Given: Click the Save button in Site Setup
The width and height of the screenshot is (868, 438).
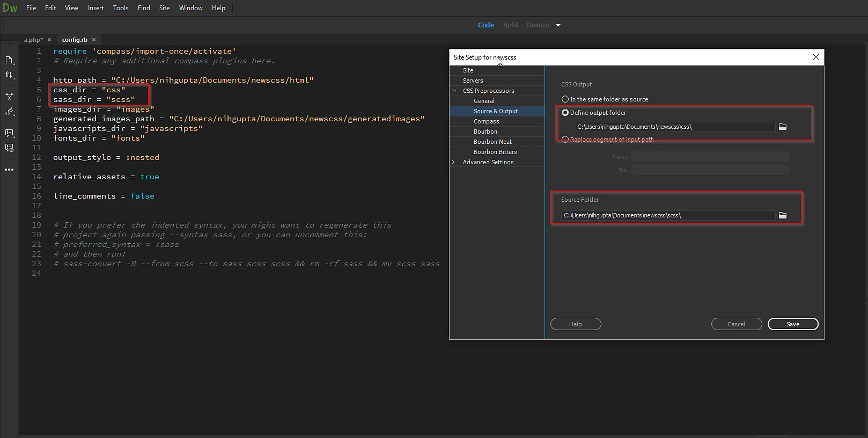Looking at the screenshot, I should click(x=792, y=324).
